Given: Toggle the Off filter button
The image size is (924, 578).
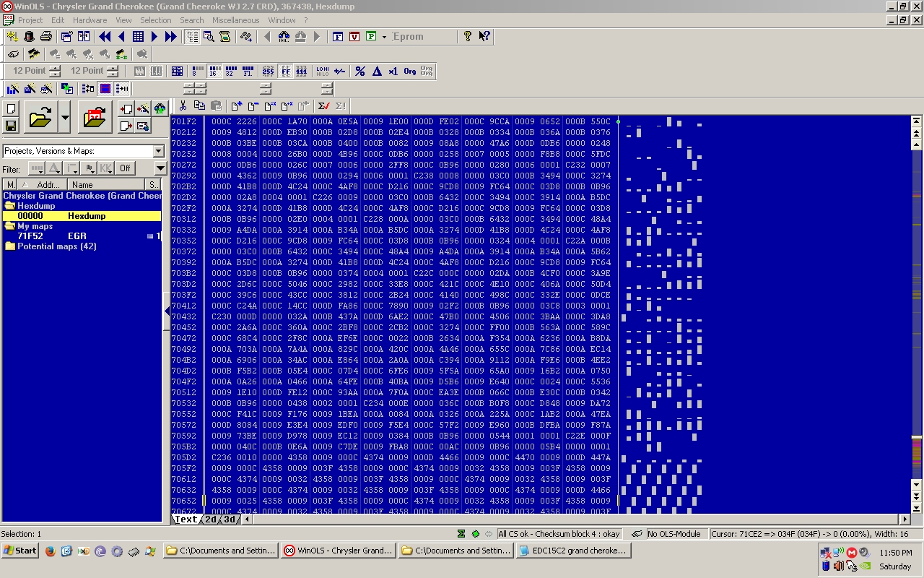Looking at the screenshot, I should coord(125,168).
